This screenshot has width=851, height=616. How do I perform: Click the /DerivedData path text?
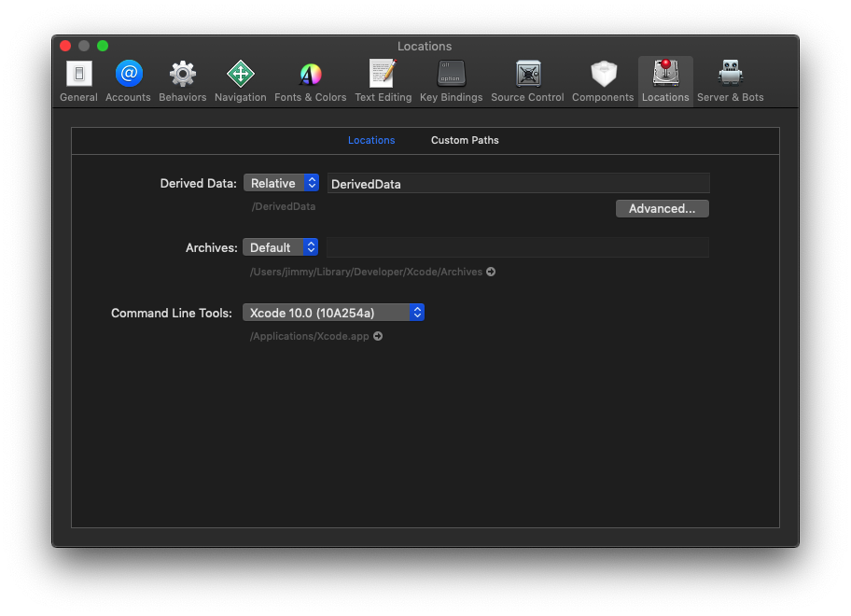(284, 206)
